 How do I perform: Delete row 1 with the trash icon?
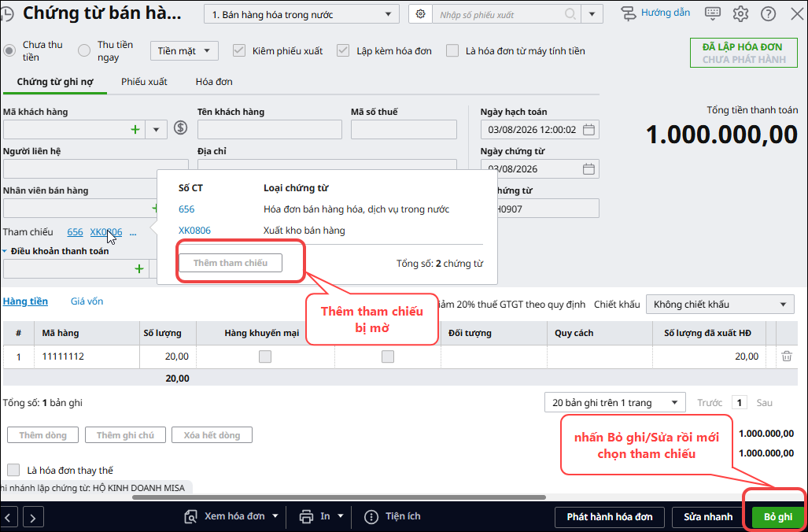tap(786, 357)
